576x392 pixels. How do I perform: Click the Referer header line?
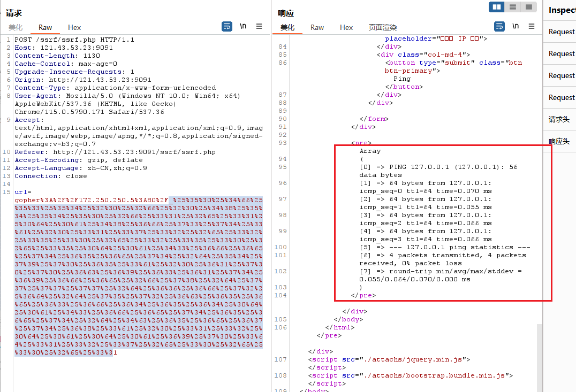point(115,152)
